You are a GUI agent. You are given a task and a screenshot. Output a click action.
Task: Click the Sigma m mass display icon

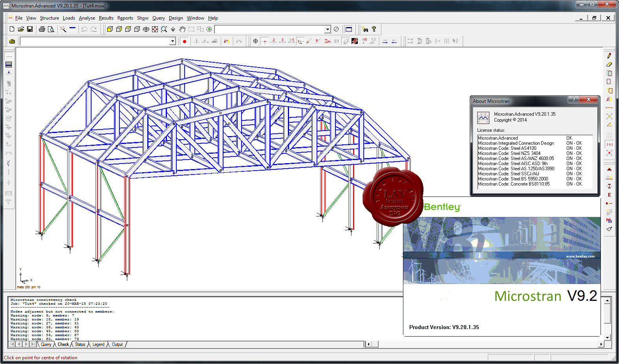(x=328, y=41)
